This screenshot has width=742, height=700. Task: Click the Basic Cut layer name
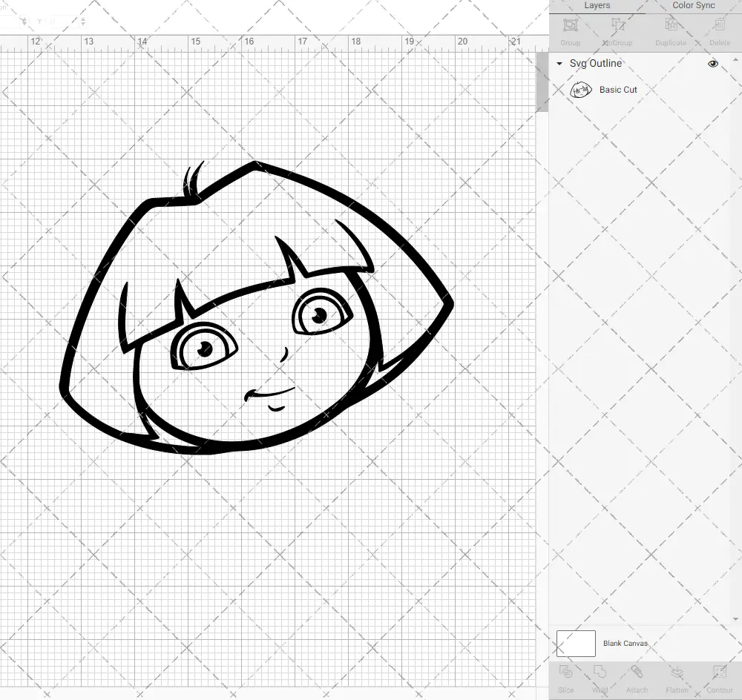pyautogui.click(x=618, y=90)
